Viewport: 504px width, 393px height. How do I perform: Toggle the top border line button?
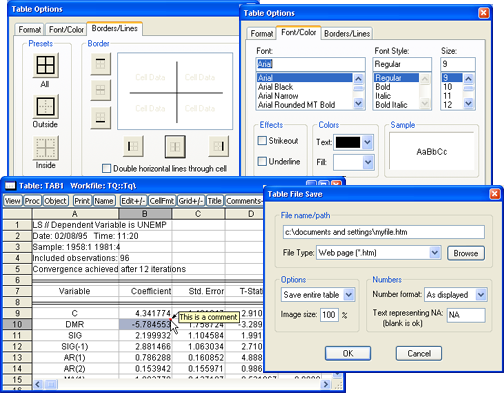101,64
